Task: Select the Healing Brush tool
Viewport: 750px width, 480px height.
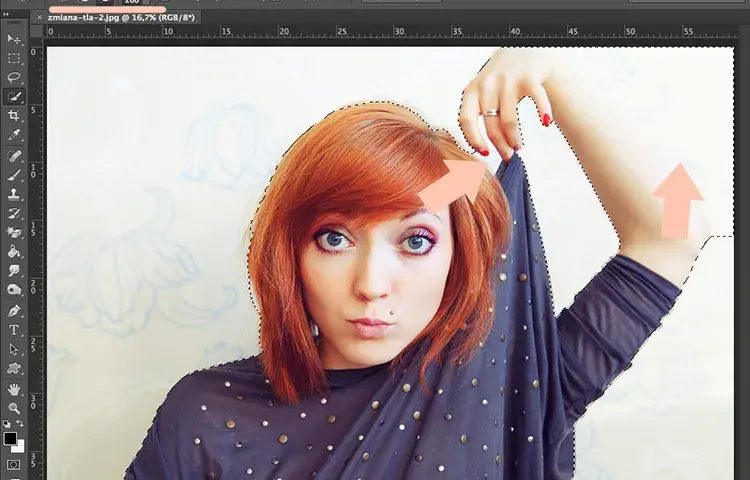Action: point(14,156)
